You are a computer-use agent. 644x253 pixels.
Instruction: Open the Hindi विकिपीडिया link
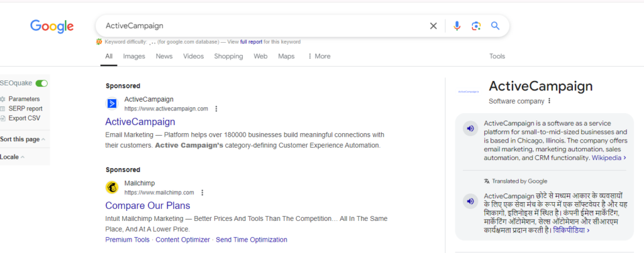(571, 230)
